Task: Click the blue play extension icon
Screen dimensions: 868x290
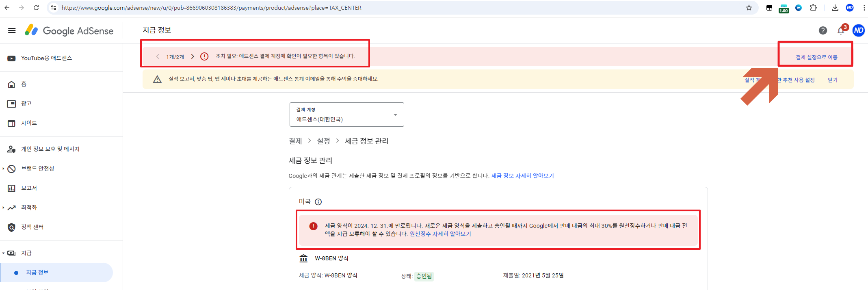Action: pyautogui.click(x=799, y=8)
